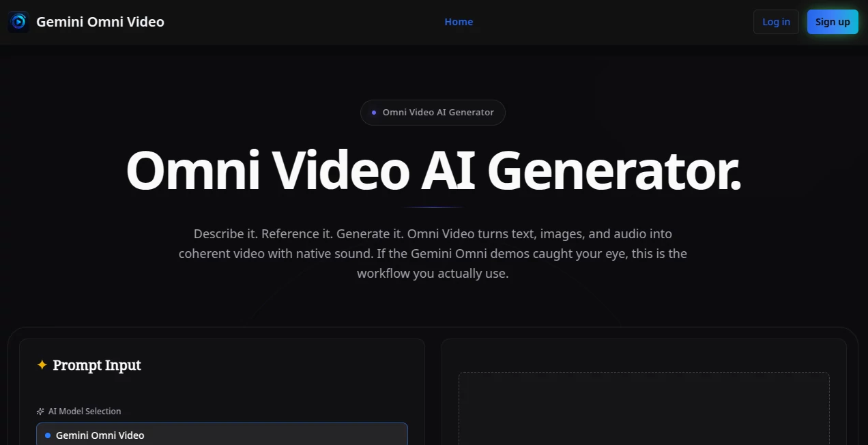The height and width of the screenshot is (445, 868).
Task: Open the Gemini Omni Video brand title
Action: pyautogui.click(x=100, y=22)
